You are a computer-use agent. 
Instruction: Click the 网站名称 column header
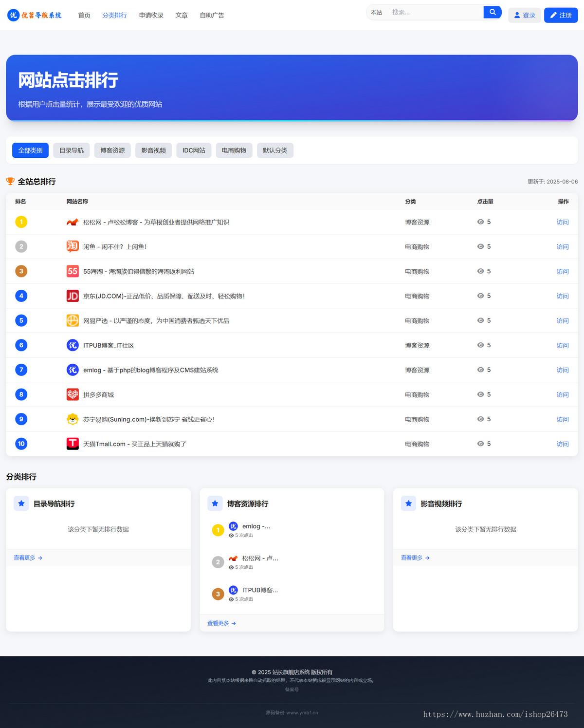(77, 201)
